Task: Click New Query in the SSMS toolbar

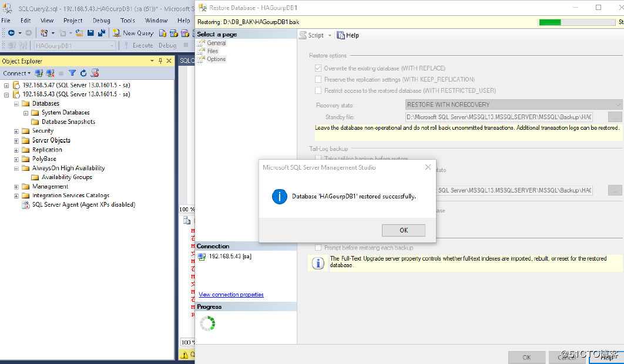Action: [133, 33]
